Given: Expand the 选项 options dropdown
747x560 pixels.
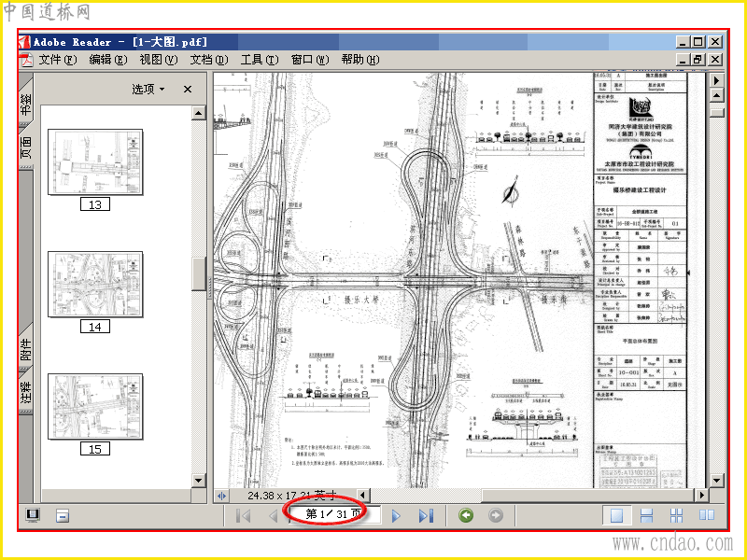Looking at the screenshot, I should [148, 89].
